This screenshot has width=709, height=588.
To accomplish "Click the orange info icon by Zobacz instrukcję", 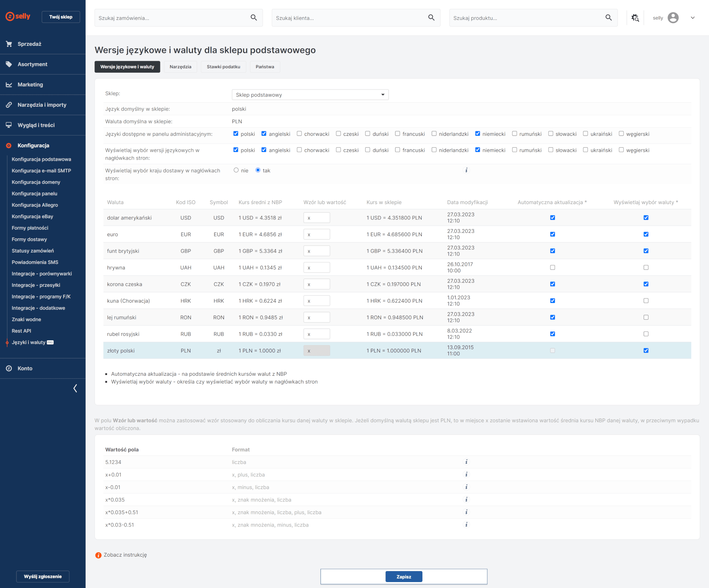I will pos(98,555).
